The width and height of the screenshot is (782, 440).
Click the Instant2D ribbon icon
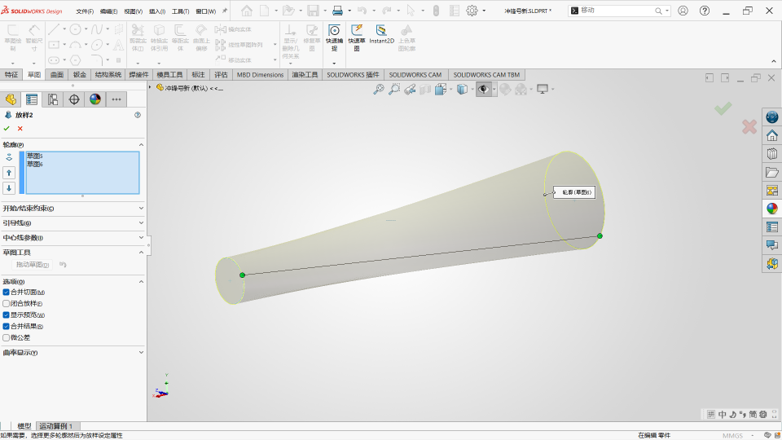point(382,34)
